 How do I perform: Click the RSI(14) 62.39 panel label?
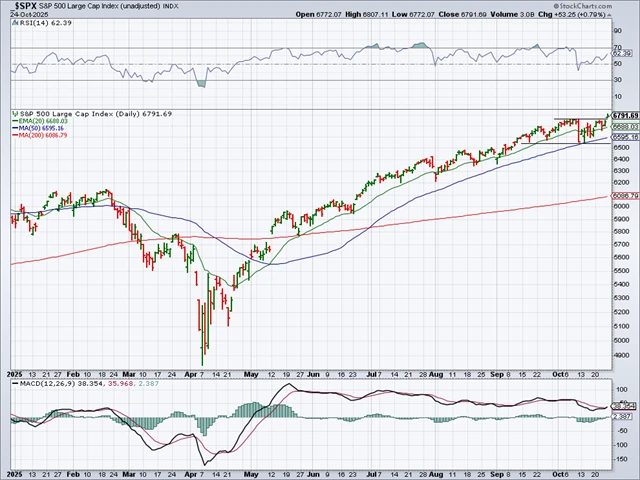46,23
